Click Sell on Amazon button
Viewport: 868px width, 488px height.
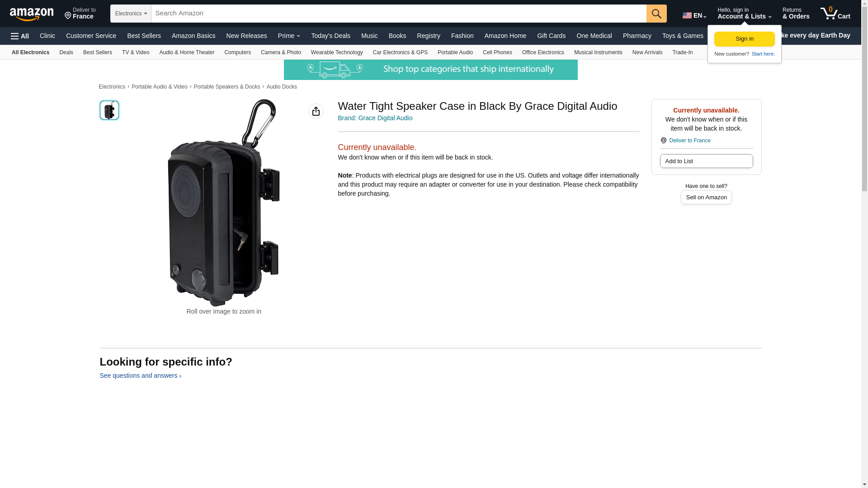pyautogui.click(x=706, y=197)
